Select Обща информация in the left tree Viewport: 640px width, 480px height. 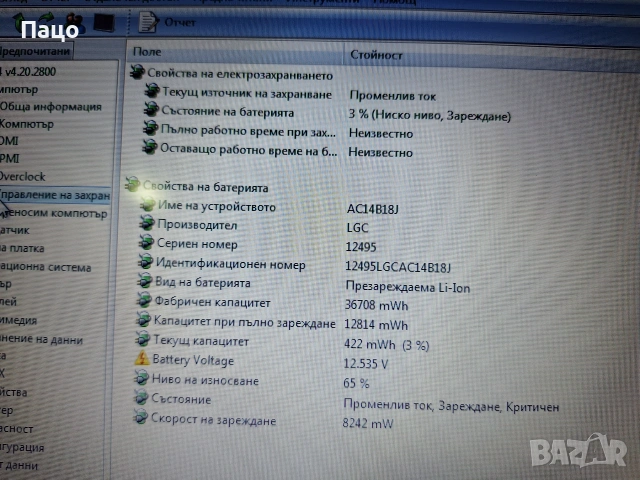[51, 107]
